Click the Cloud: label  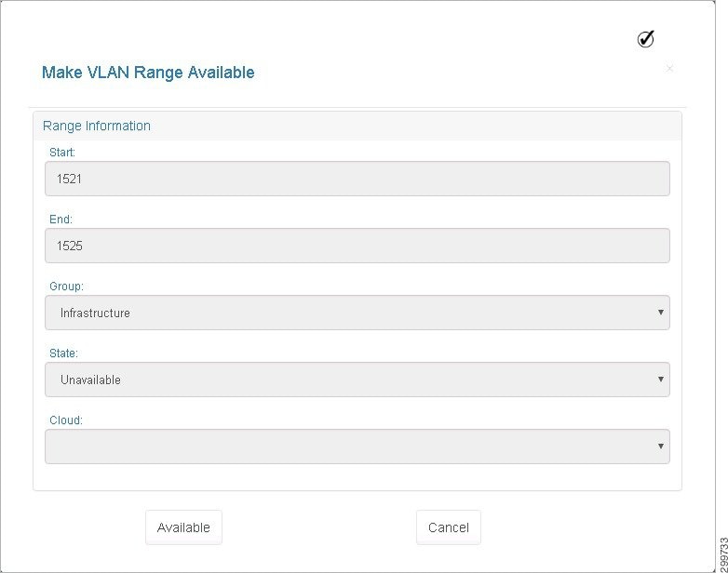(66, 420)
